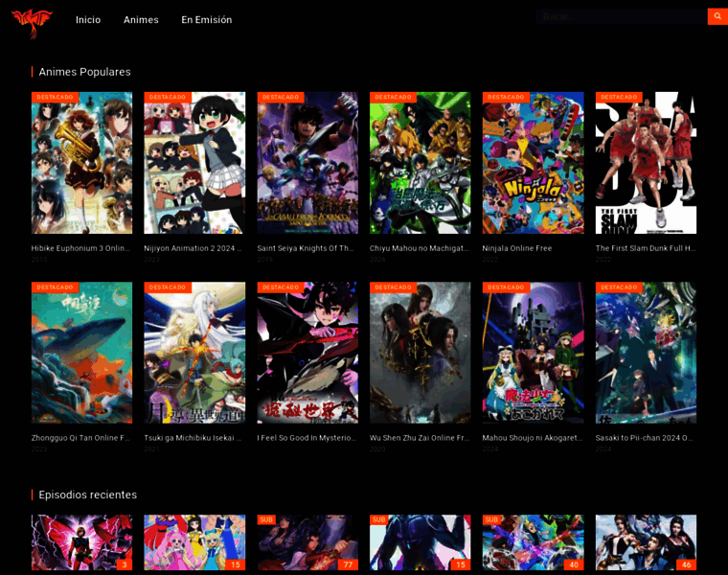This screenshot has height=575, width=728.
Task: Open recent episode 15 magical girls thumbnail
Action: pyautogui.click(x=194, y=542)
